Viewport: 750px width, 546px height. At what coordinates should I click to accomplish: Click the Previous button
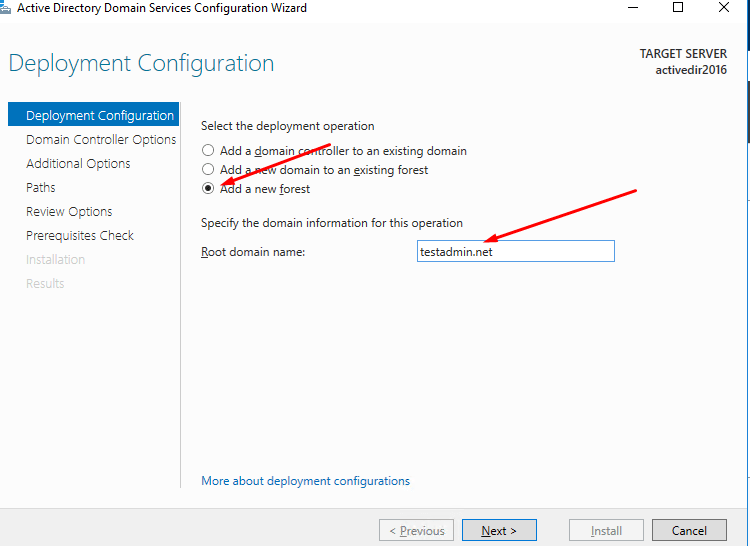(416, 531)
